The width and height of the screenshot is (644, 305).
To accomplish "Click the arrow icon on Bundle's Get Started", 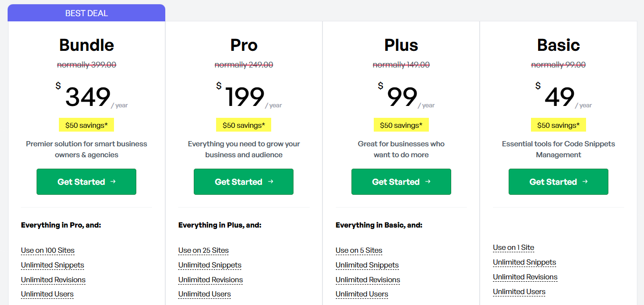I will [113, 181].
